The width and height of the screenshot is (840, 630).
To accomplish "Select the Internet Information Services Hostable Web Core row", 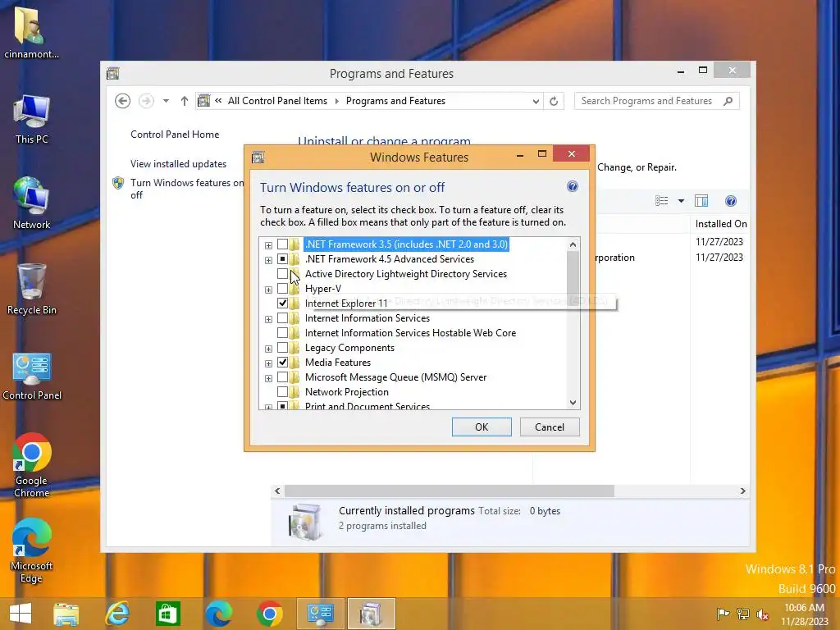I will (410, 333).
